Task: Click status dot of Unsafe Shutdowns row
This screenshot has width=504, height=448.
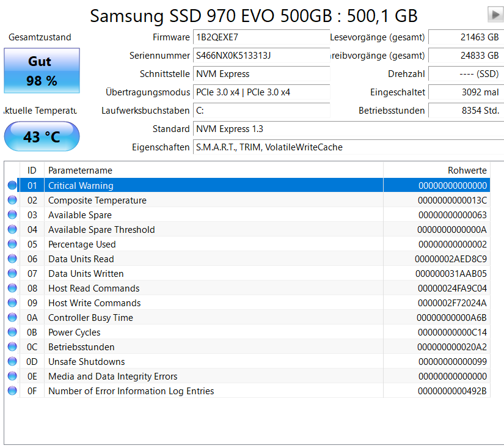Action: [12, 361]
